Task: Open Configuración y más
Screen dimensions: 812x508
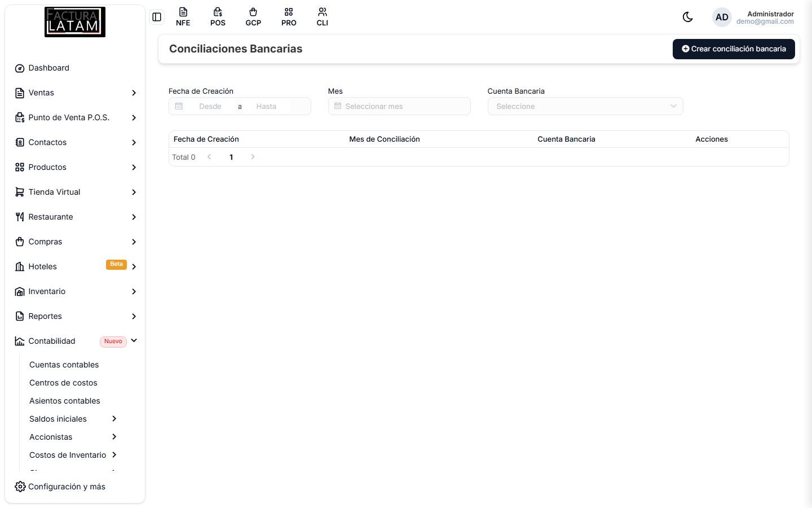Action: [60, 487]
